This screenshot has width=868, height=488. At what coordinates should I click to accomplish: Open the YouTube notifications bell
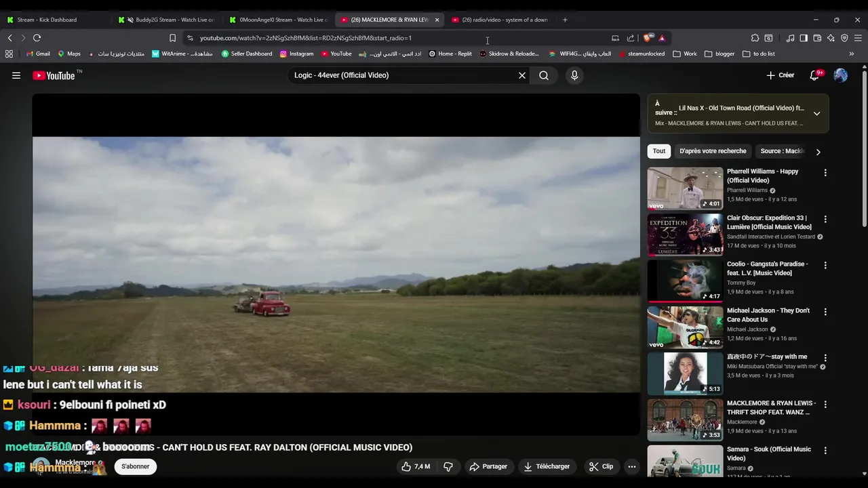pyautogui.click(x=815, y=75)
